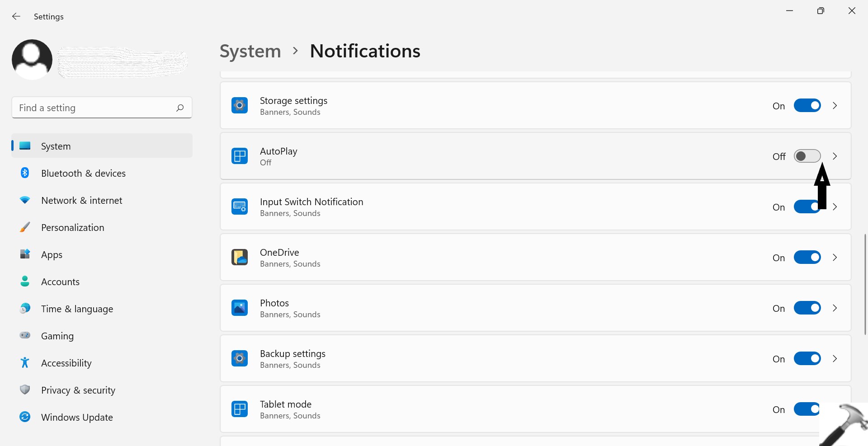Screen dimensions: 868x446
Task: Open Backup settings notification details chevron
Action: pyautogui.click(x=835, y=359)
